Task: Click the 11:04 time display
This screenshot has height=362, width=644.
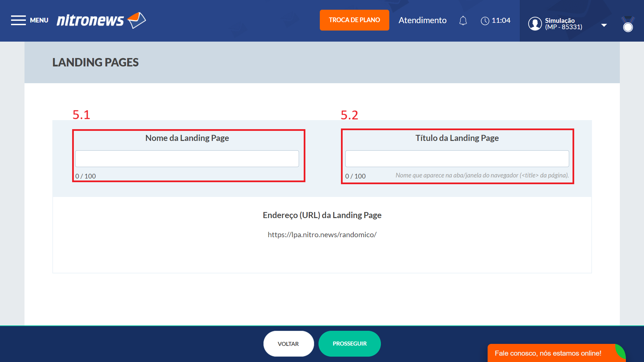Action: [x=501, y=20]
